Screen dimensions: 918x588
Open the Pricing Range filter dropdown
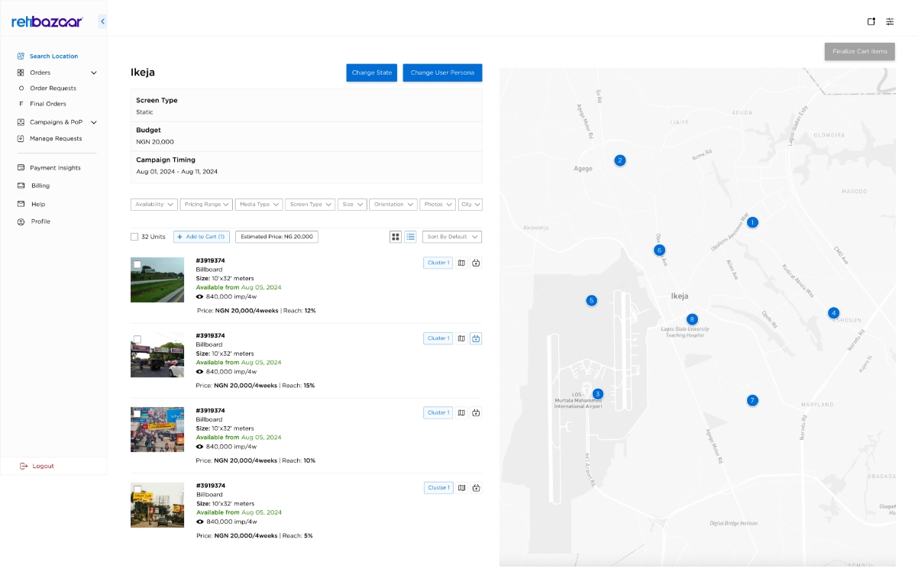[206, 205]
